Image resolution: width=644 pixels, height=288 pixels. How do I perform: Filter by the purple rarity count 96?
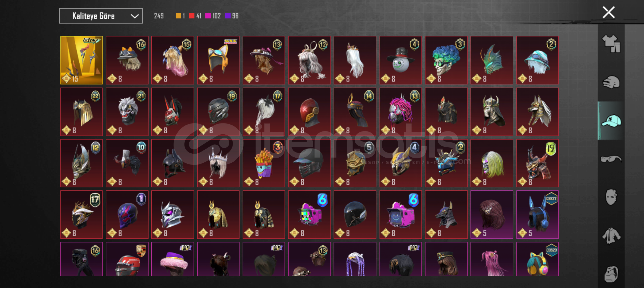232,16
